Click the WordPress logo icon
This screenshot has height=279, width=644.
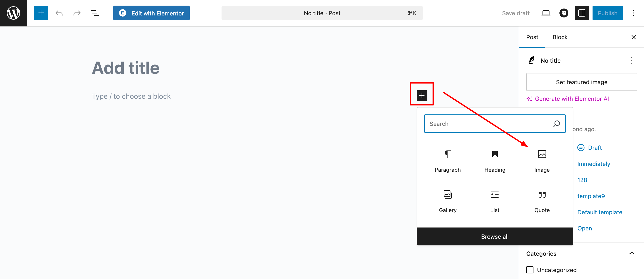[13, 13]
